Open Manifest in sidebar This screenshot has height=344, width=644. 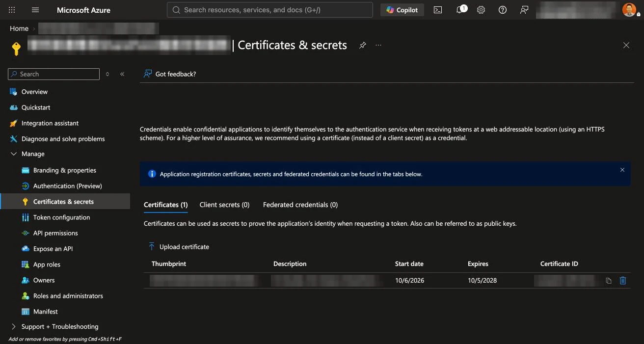(x=45, y=312)
